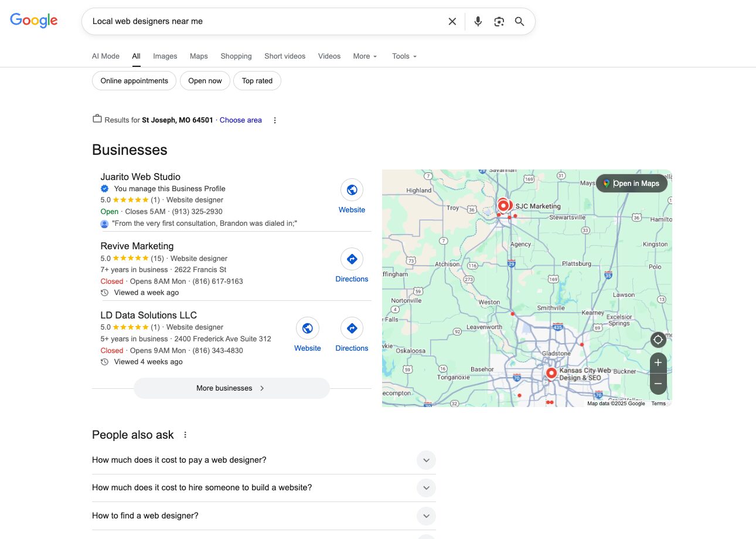Center map on my current location
756x539 pixels.
[x=658, y=340]
